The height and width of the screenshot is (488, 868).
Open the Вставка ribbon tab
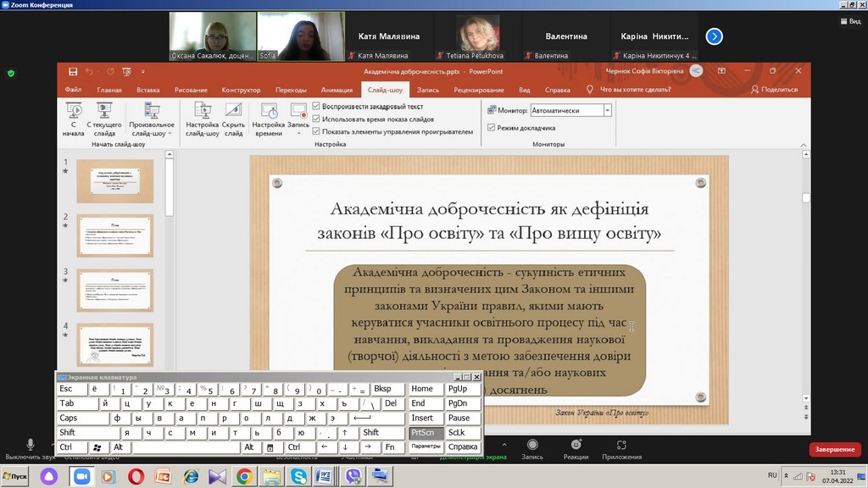(147, 90)
